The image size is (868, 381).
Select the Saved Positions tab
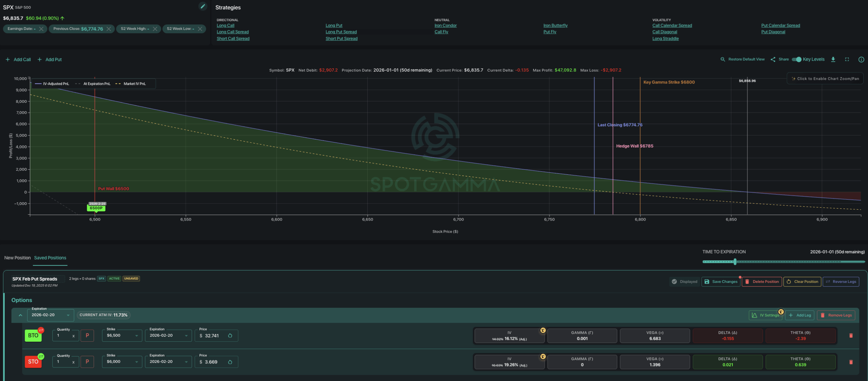coord(50,258)
